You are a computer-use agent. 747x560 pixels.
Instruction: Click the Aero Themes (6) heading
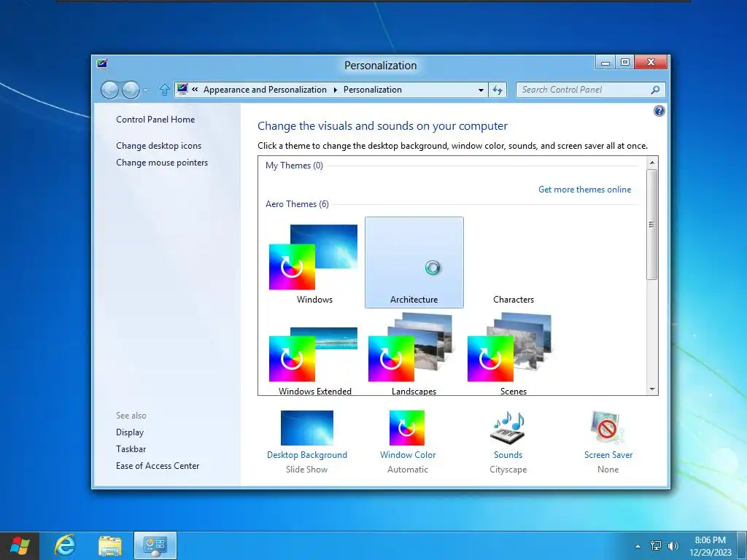[297, 204]
